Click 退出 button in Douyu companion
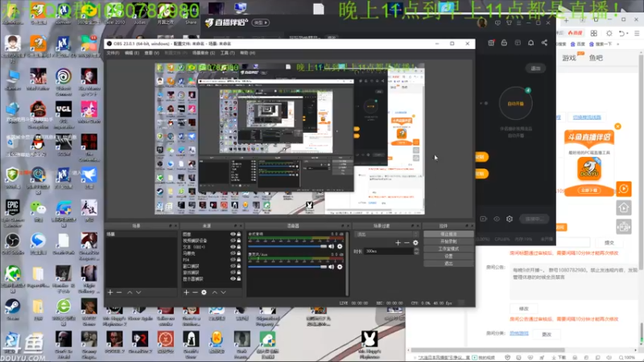 pyautogui.click(x=535, y=68)
